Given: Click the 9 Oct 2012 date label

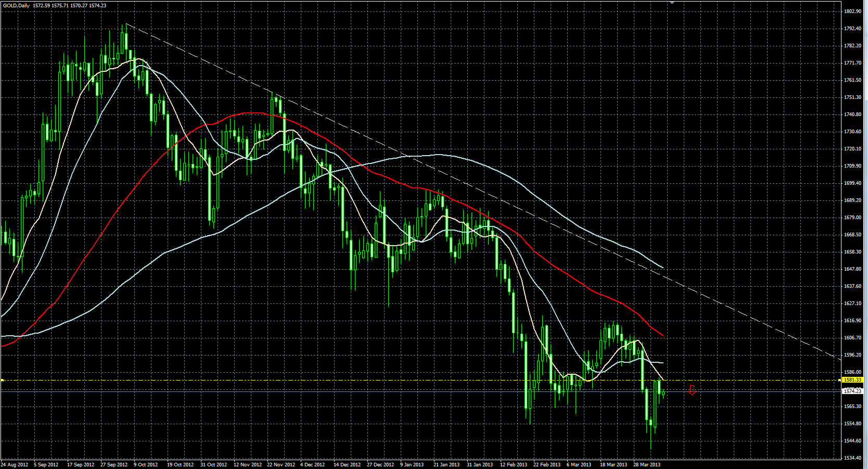Looking at the screenshot, I should [x=146, y=464].
